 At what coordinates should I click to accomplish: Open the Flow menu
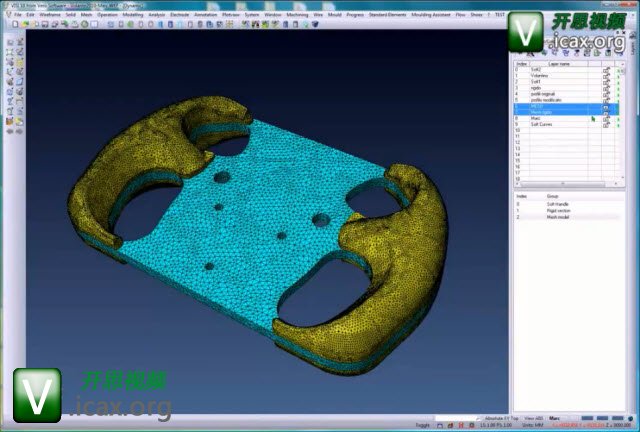pyautogui.click(x=460, y=15)
